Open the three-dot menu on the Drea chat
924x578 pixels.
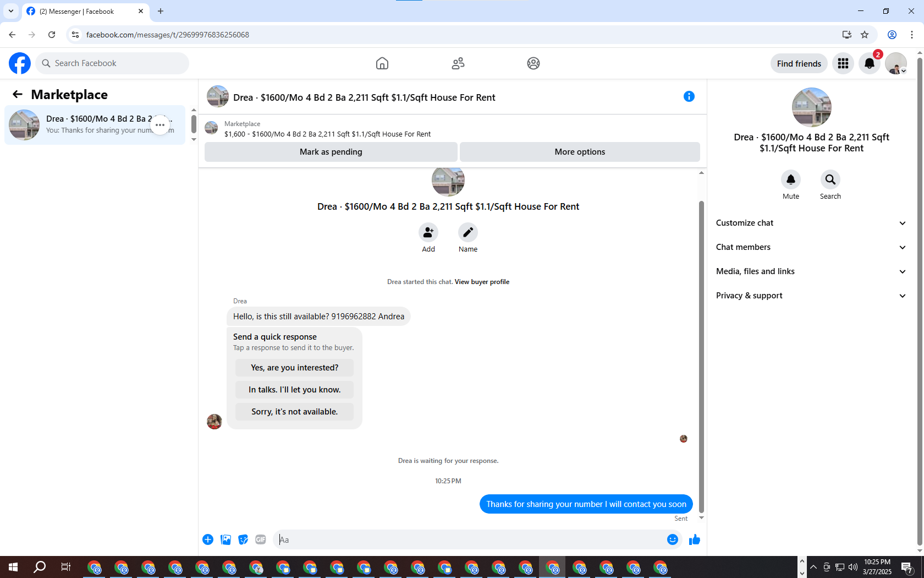(160, 125)
